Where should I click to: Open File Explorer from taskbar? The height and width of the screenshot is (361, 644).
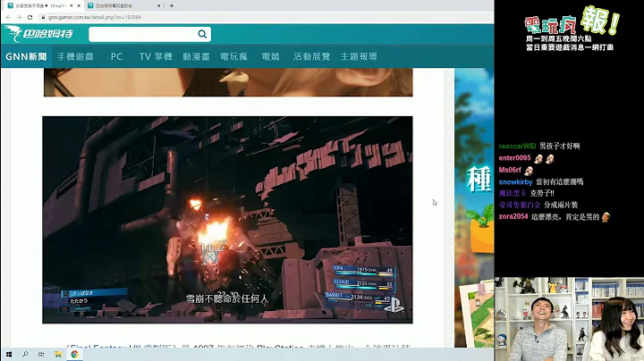coord(58,354)
